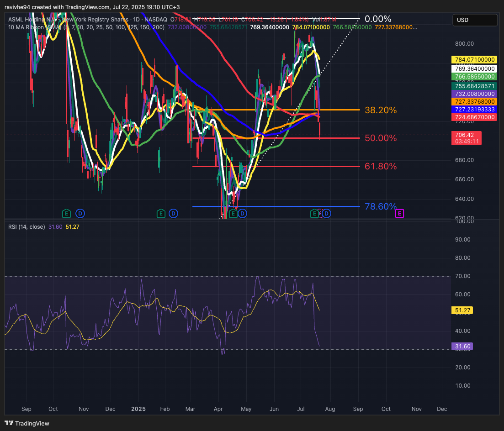Viewport: 504px width, 431px height.
Task: Click the Apr label on the time axis
Action: click(x=218, y=409)
